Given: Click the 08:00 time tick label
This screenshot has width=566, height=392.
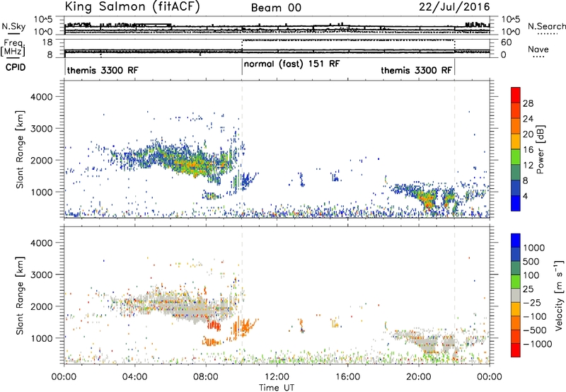Looking at the screenshot, I should [206, 377].
